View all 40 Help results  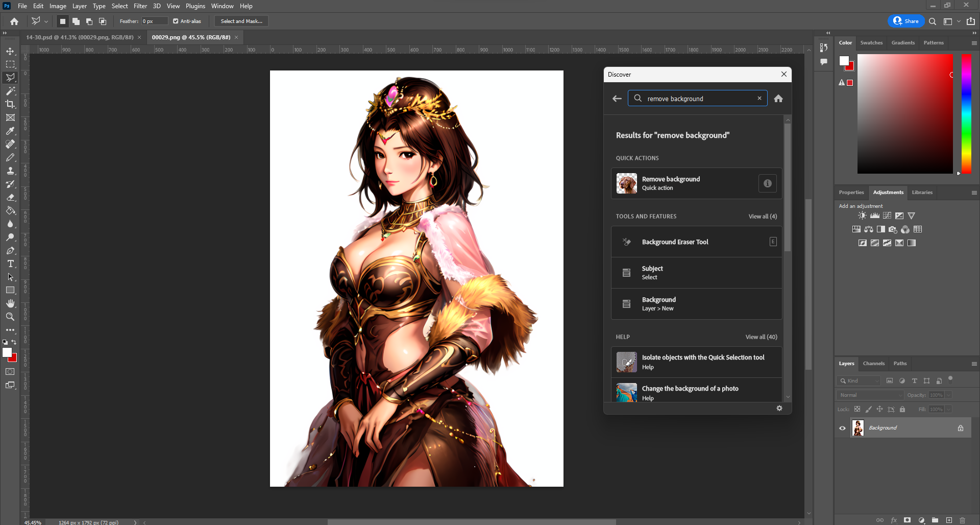point(761,337)
